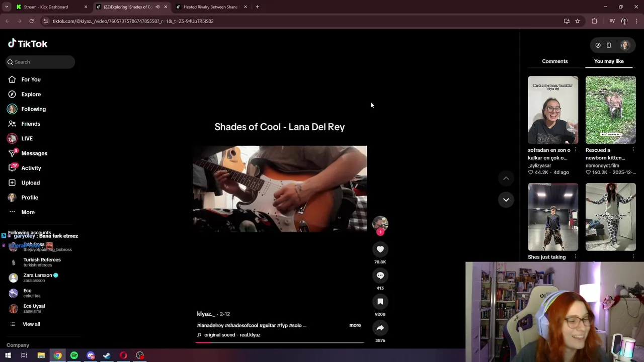644x362 pixels.
Task: Open the LIVE section
Action: (27, 138)
